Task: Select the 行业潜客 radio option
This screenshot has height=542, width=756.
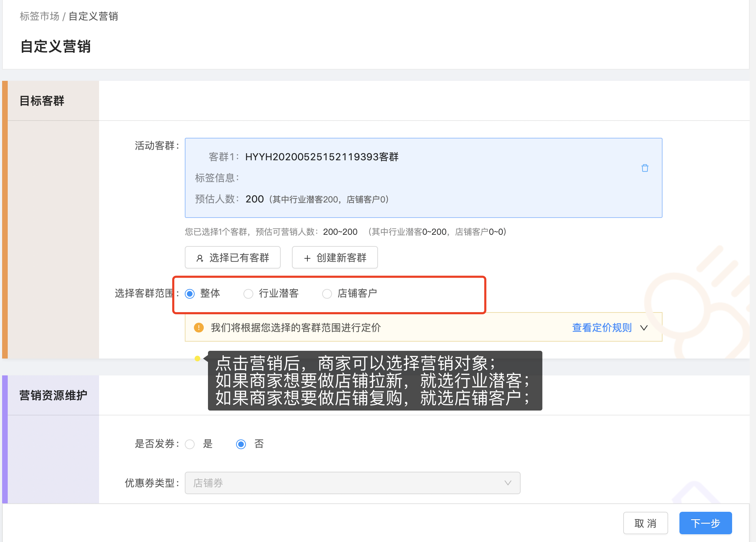Action: [248, 293]
